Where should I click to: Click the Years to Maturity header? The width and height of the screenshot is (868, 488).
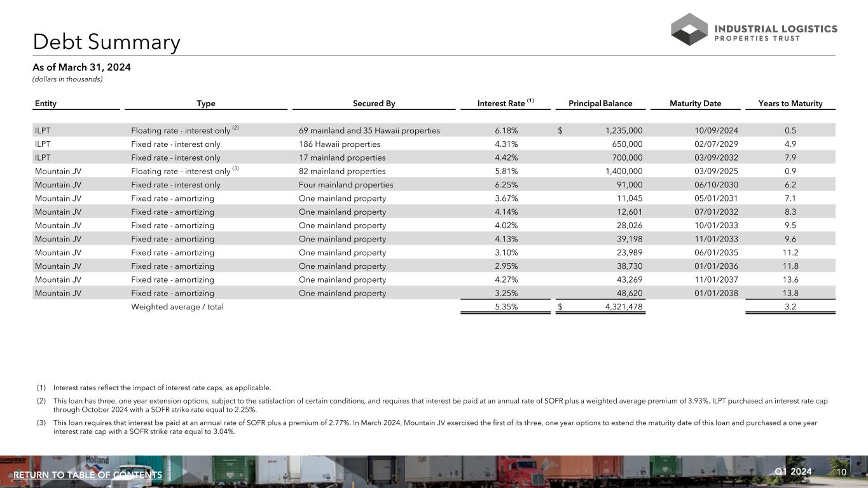790,104
